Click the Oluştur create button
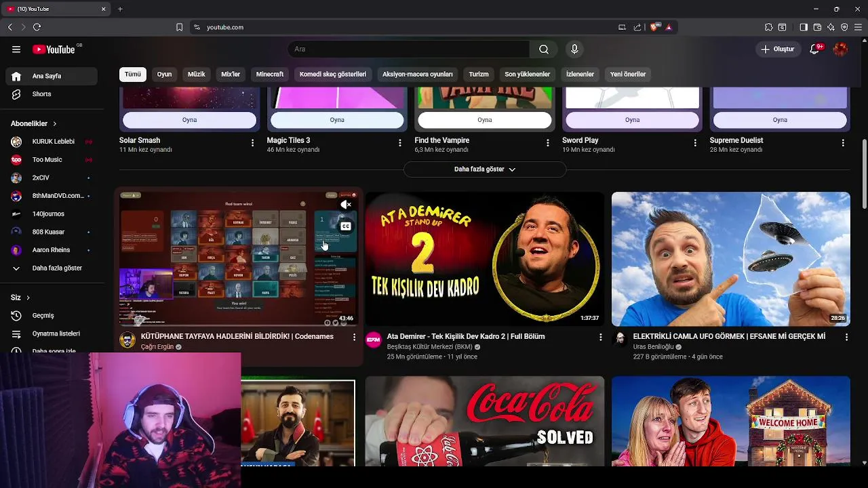 pyautogui.click(x=777, y=49)
